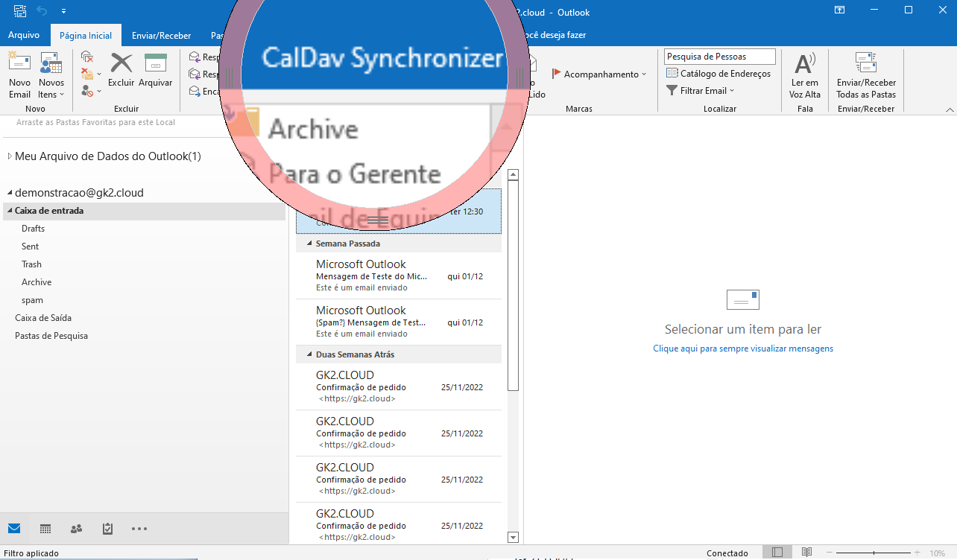Switch to People view icon
This screenshot has height=560, width=957.
[76, 529]
